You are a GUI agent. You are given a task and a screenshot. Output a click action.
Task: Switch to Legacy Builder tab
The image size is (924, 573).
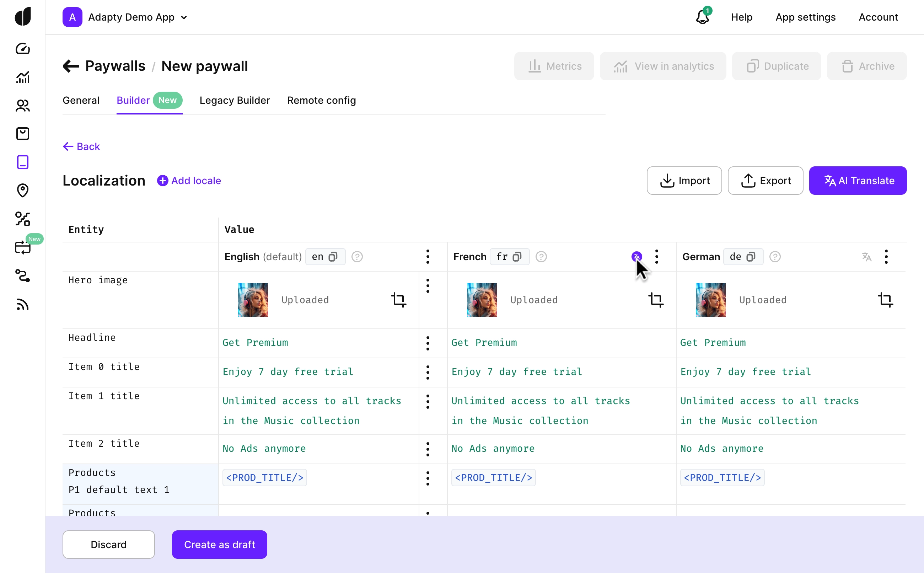click(x=235, y=101)
